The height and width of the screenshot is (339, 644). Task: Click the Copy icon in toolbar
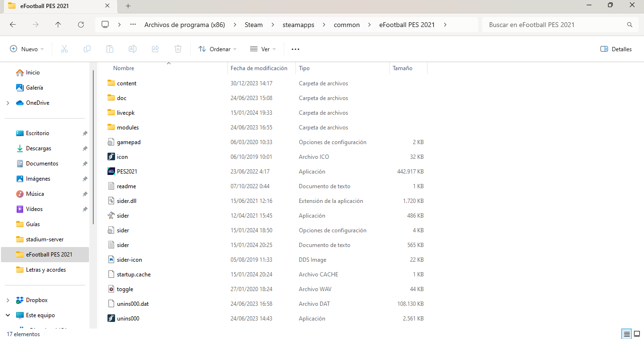(87, 49)
